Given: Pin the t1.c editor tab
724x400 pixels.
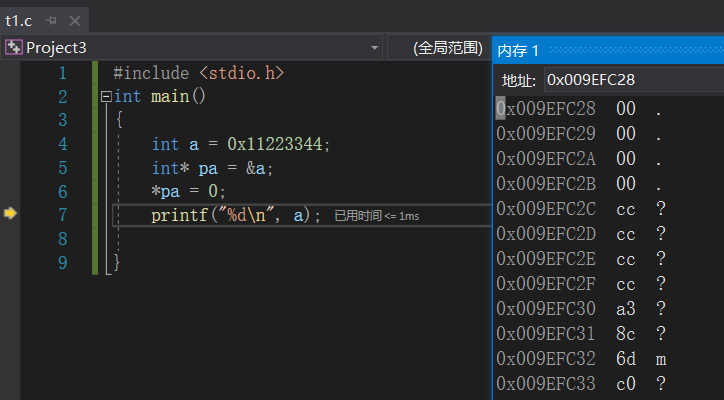Looking at the screenshot, I should 51,21.
